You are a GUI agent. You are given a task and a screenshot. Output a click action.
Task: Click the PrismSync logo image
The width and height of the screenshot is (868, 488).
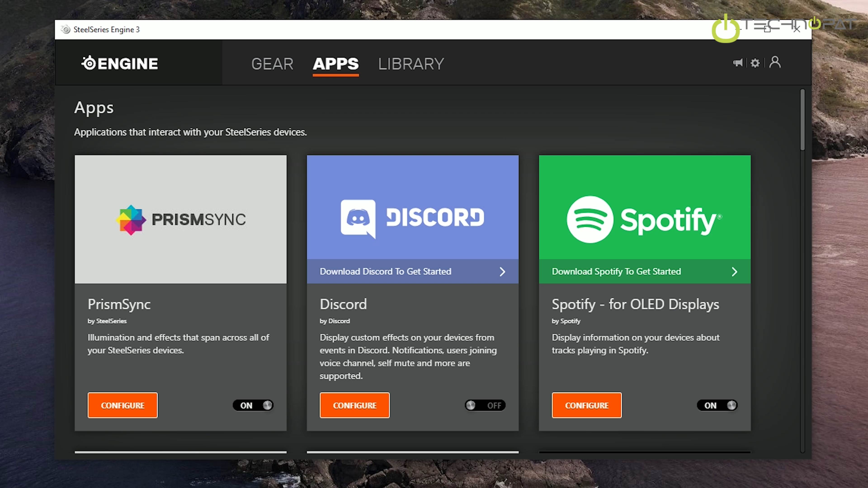181,219
